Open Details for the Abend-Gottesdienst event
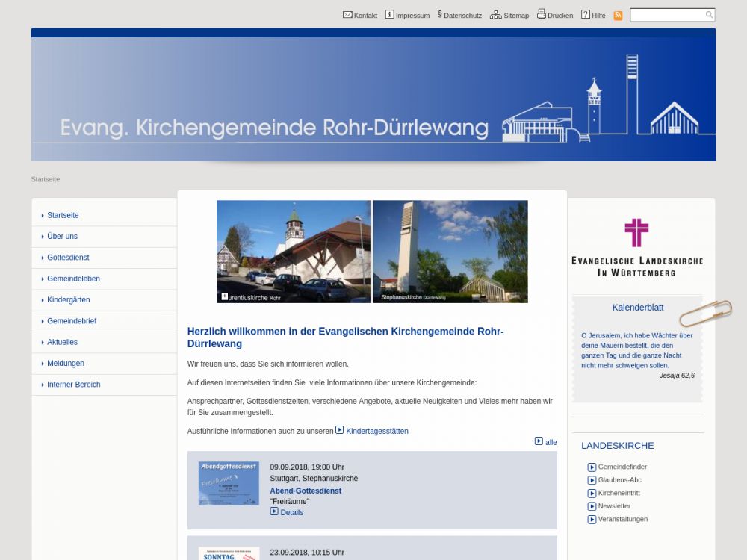 tap(291, 512)
